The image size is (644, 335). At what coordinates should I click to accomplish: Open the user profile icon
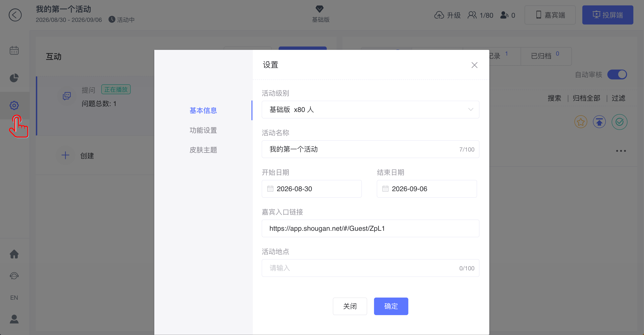[x=14, y=319]
